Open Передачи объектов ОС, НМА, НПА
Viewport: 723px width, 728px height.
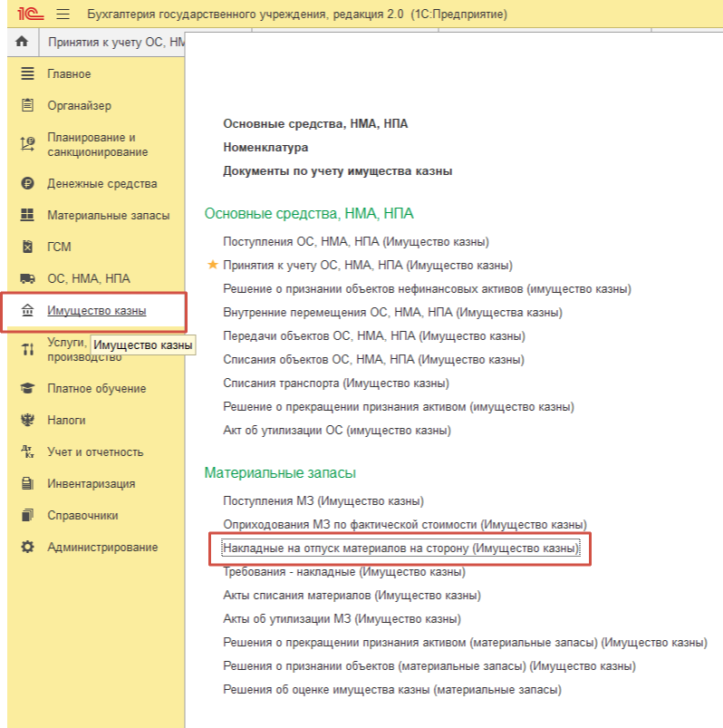coord(374,335)
